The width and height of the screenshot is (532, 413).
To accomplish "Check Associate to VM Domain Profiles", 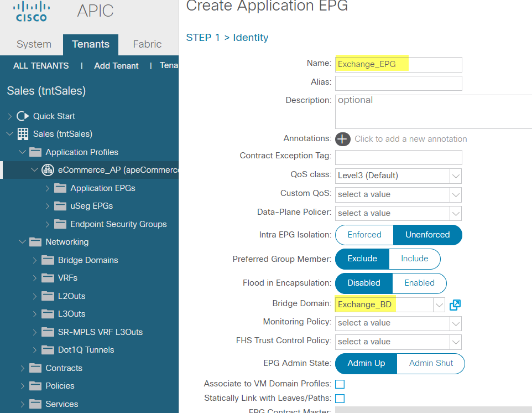I will tap(340, 384).
